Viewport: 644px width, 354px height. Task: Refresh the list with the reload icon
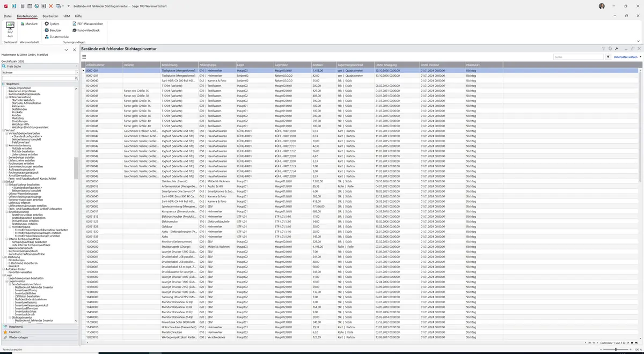tap(610, 49)
